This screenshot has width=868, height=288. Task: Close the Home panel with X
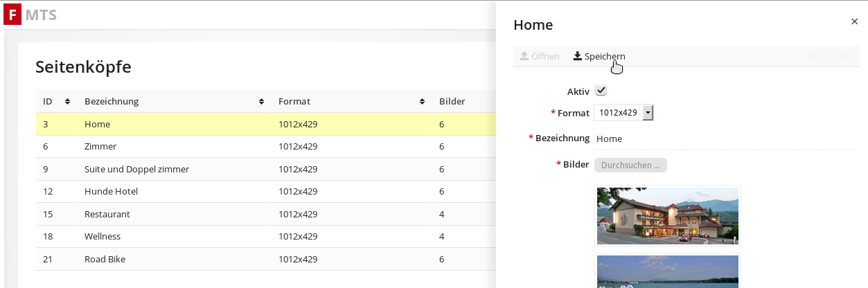pos(854,21)
